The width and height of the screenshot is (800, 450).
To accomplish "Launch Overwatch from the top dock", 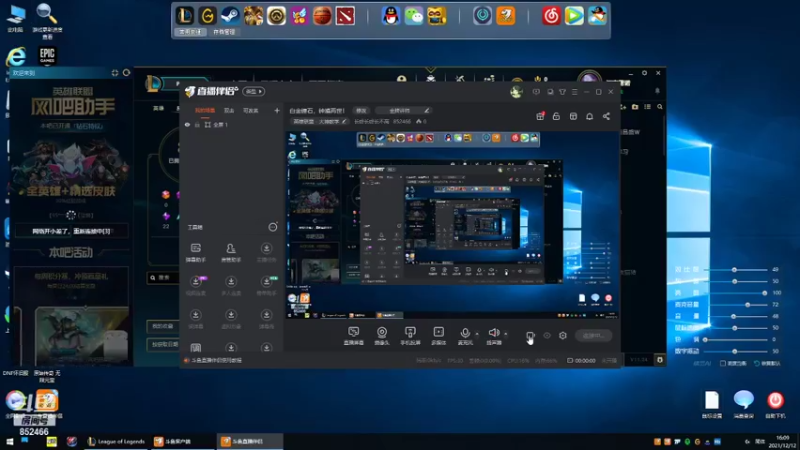I will [x=276, y=16].
